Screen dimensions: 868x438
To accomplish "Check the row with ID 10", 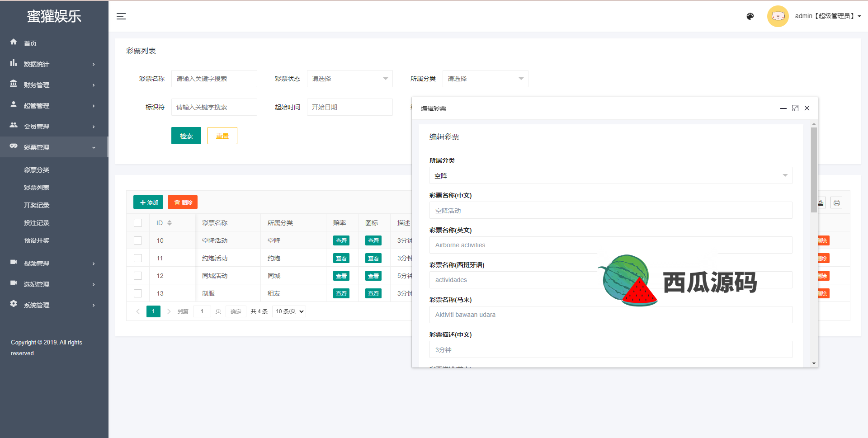I will [138, 240].
